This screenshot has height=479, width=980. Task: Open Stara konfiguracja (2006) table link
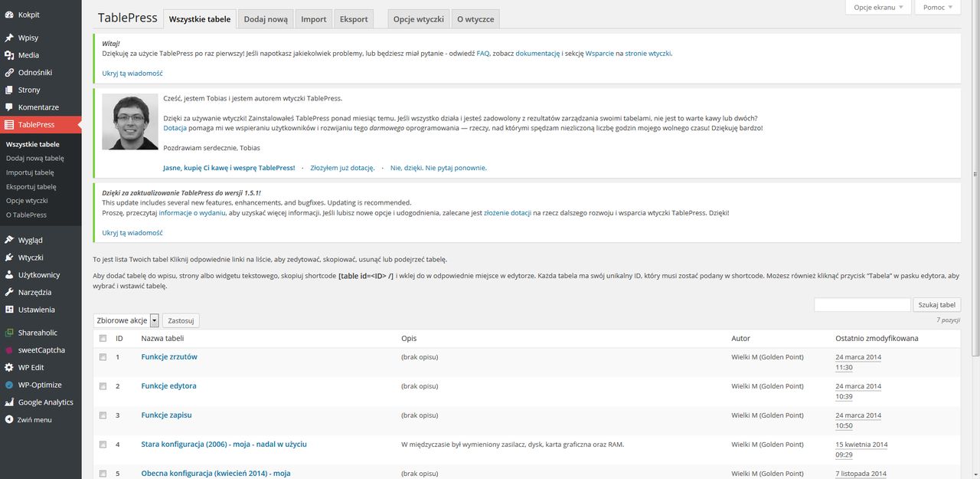coord(224,445)
